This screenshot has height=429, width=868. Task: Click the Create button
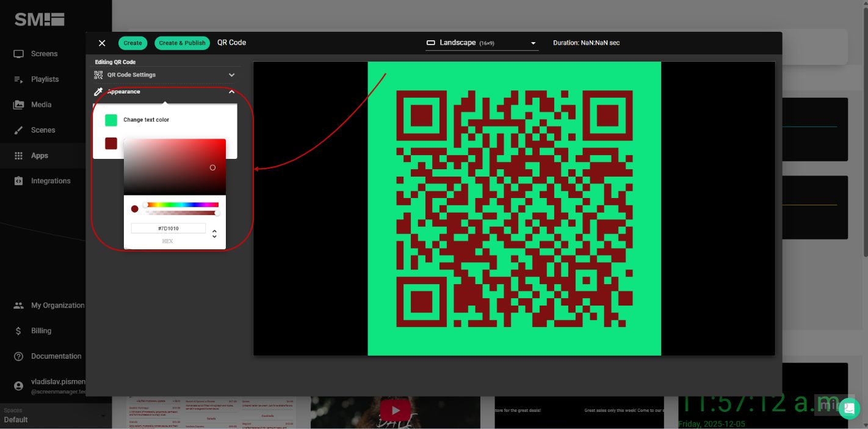coord(132,43)
